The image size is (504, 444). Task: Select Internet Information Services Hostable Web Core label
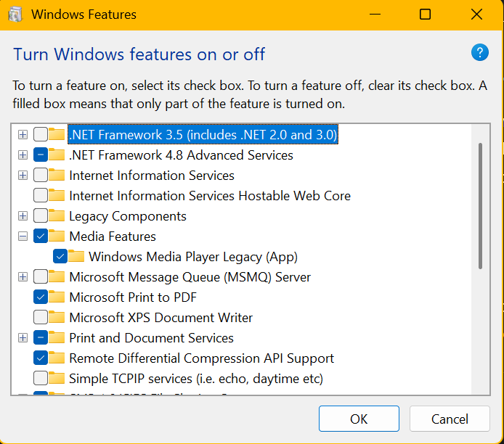(x=210, y=195)
